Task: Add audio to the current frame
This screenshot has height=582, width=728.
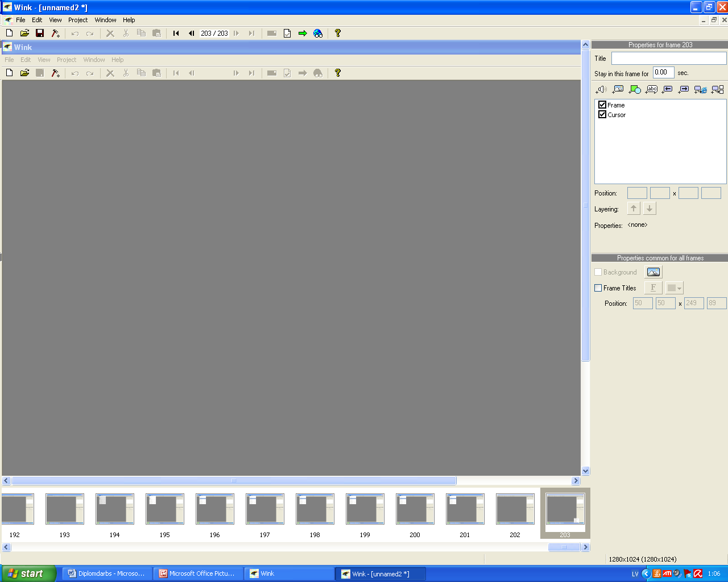Action: click(x=601, y=89)
